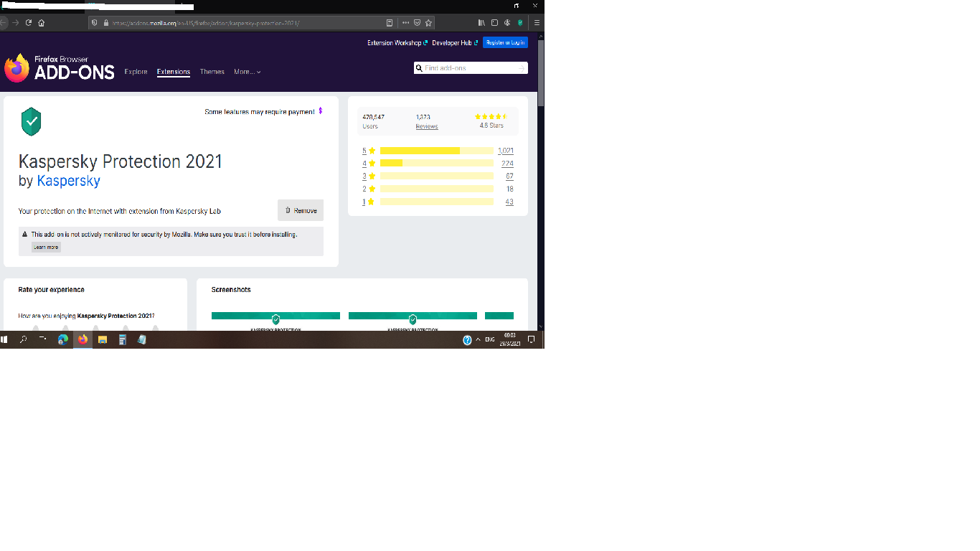Open File Explorer from the taskbar
This screenshot has height=551, width=980.
tap(103, 339)
